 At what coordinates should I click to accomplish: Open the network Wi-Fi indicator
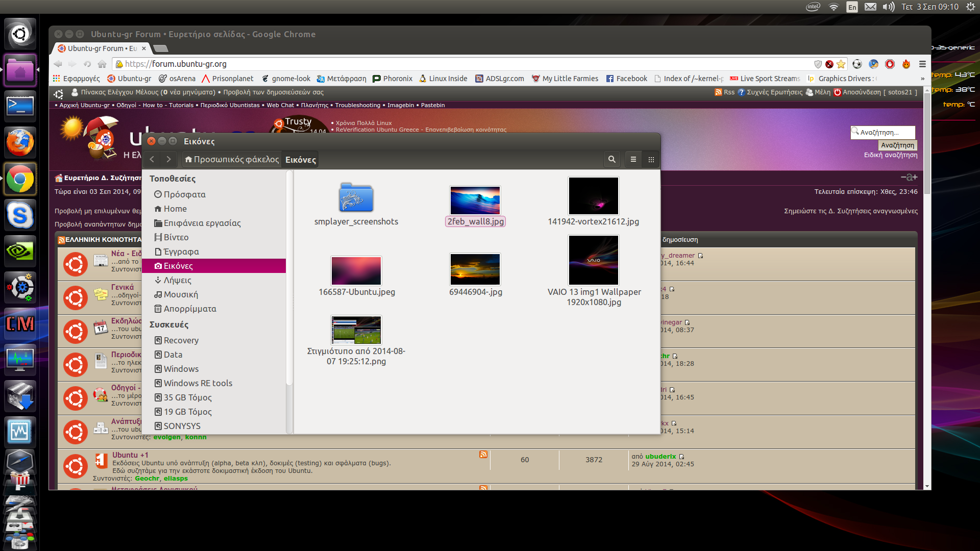tap(834, 7)
